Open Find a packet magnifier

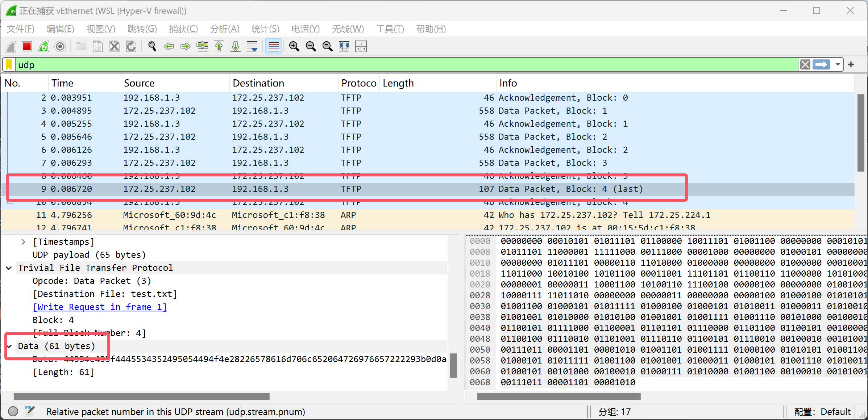click(152, 46)
